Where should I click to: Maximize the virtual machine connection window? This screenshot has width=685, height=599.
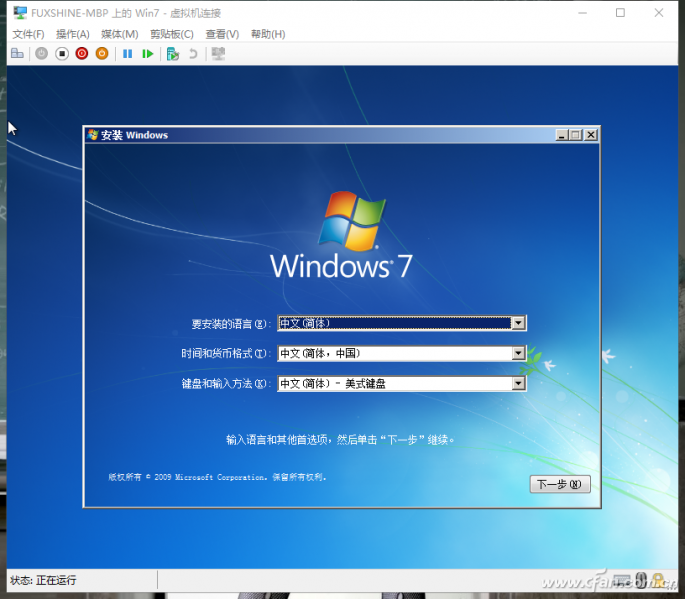pos(620,13)
